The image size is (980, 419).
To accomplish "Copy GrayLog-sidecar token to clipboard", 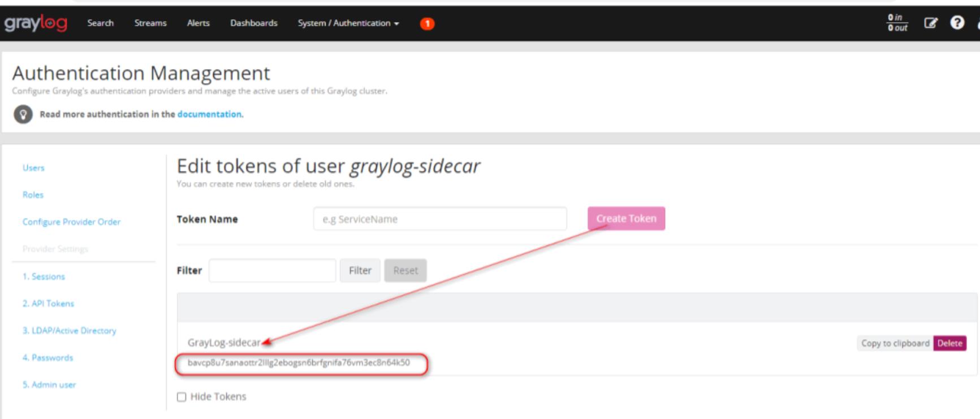I will [895, 343].
